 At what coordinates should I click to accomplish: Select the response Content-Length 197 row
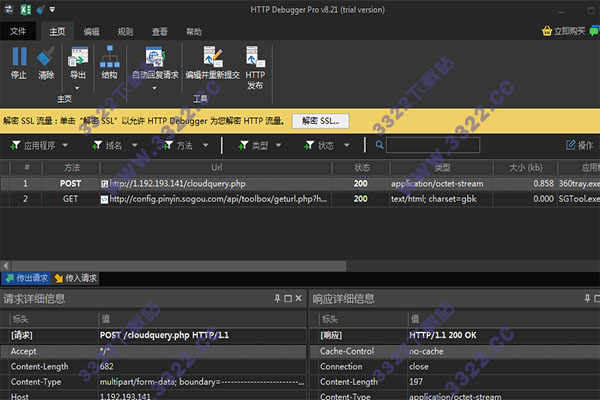coord(455,382)
